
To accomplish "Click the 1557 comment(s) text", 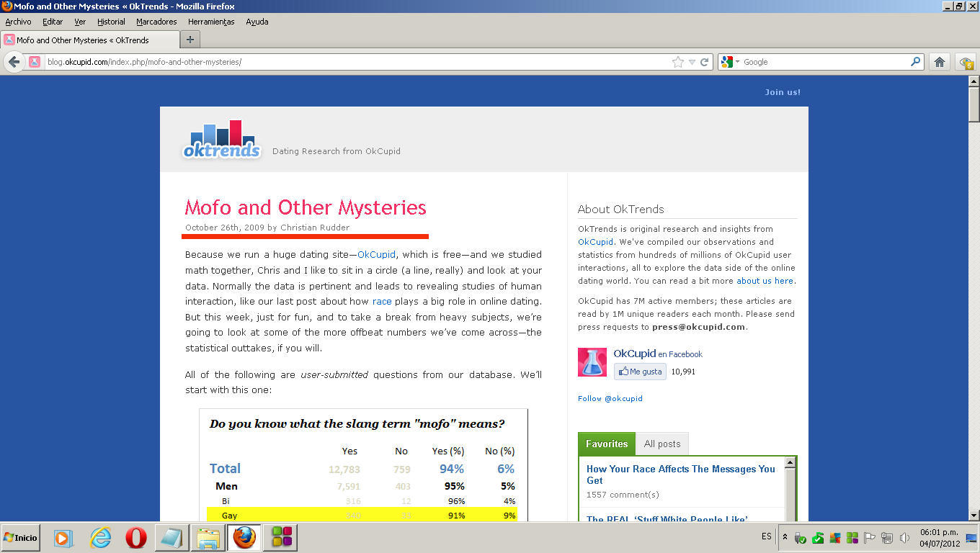I will (x=623, y=495).
